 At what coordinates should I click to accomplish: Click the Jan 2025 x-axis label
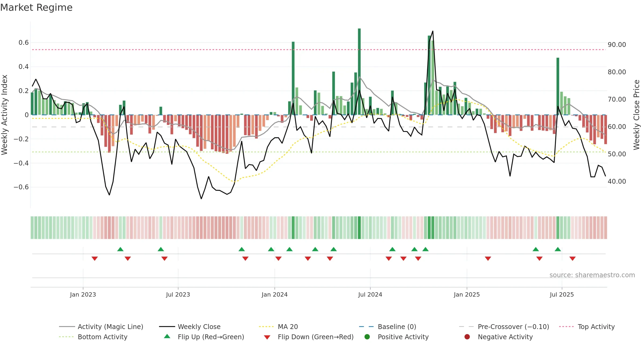point(467,294)
